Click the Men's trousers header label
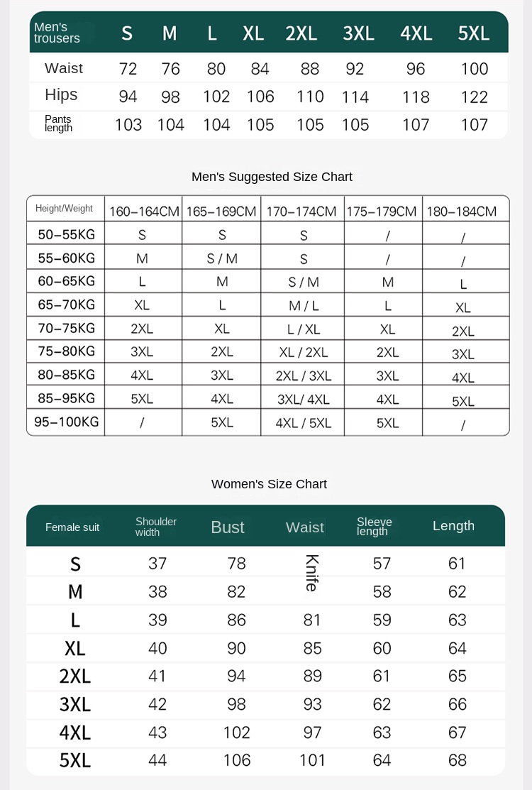Image resolution: width=532 pixels, height=790 pixels. pos(57,33)
